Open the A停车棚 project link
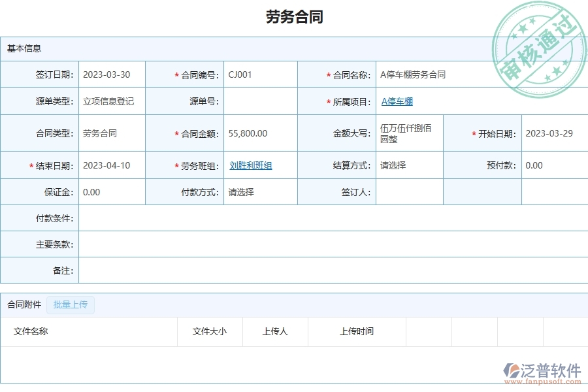 [x=396, y=101]
